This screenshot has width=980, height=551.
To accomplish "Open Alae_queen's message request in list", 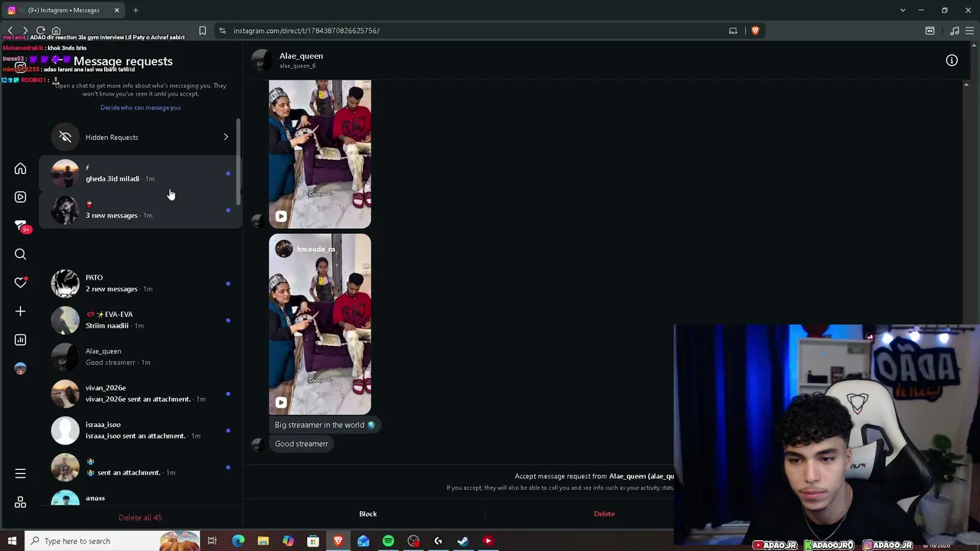I will (141, 357).
